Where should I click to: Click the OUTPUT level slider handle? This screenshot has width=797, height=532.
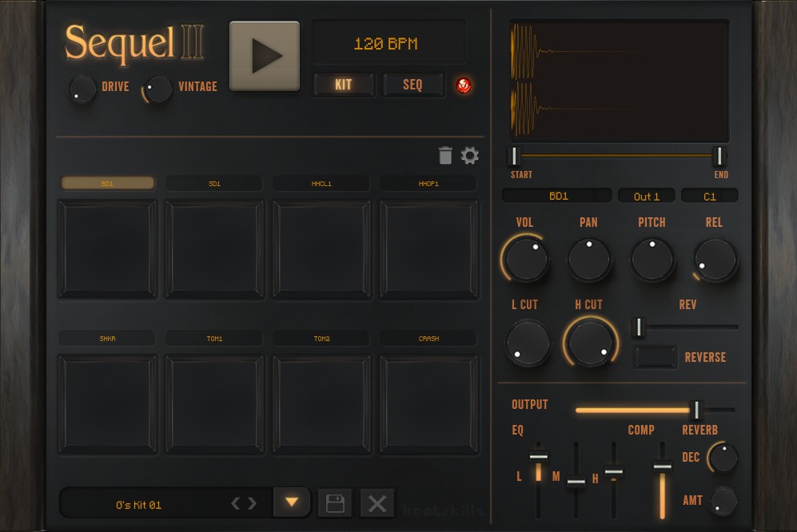(696, 410)
